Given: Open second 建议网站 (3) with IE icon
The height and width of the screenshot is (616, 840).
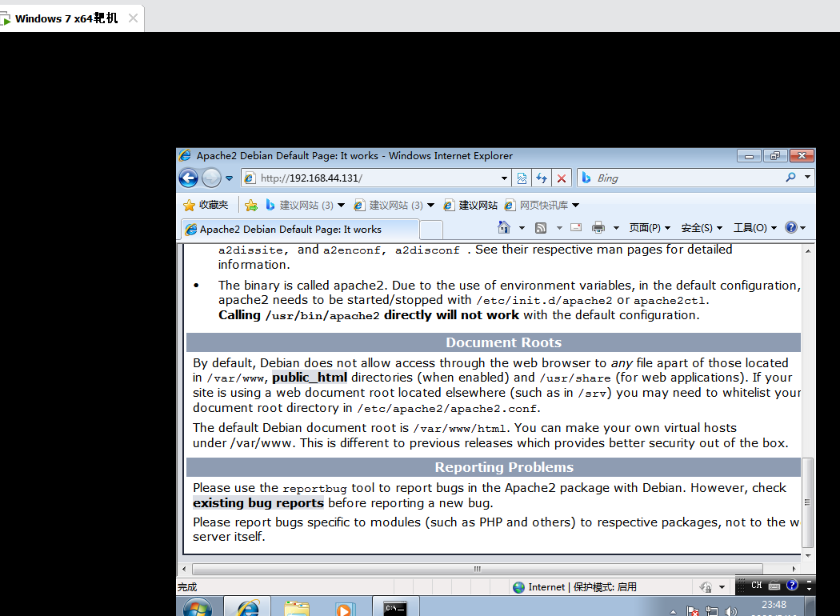Looking at the screenshot, I should click(388, 205).
